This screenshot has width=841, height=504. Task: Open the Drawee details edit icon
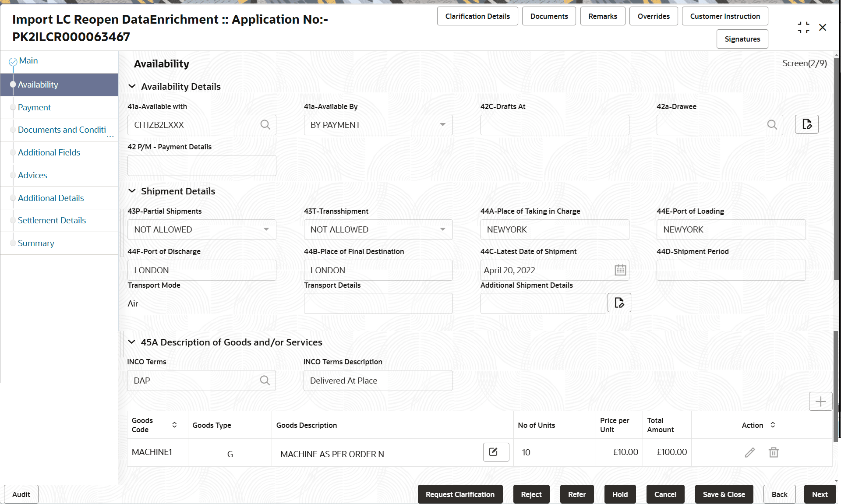(x=806, y=124)
